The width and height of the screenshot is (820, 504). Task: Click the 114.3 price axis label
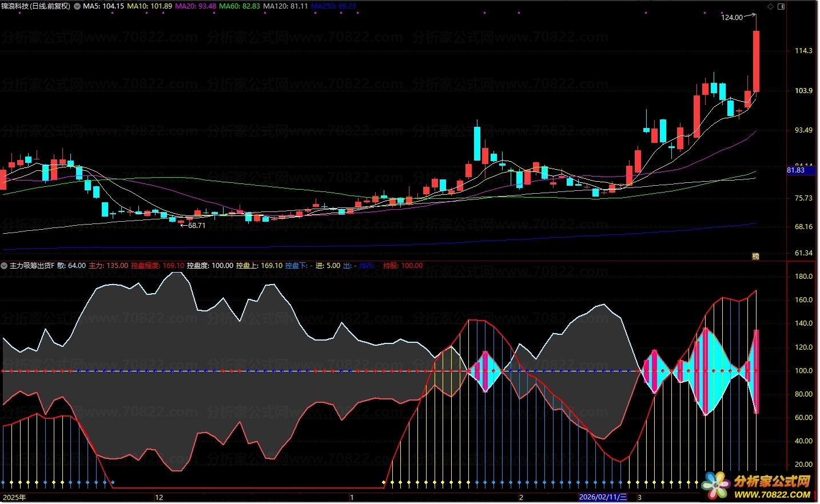(803, 51)
